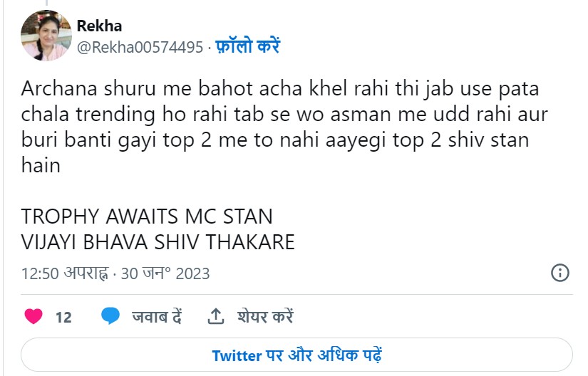Click the 'TROPHY AWAITS MC STAN' line

147,216
